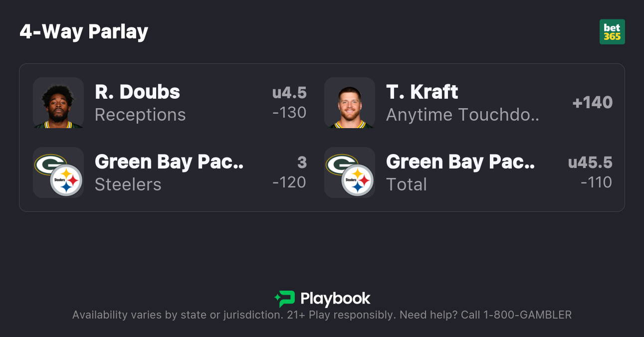The width and height of the screenshot is (644, 337).
Task: Select the R. Doubs name text
Action: (137, 92)
